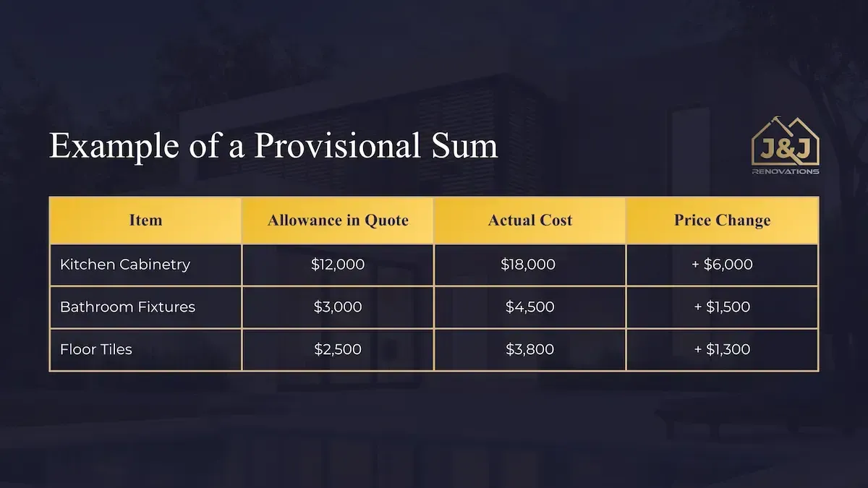The height and width of the screenshot is (488, 868).
Task: Select the Bathroom Fixtures cell
Action: [x=127, y=307]
